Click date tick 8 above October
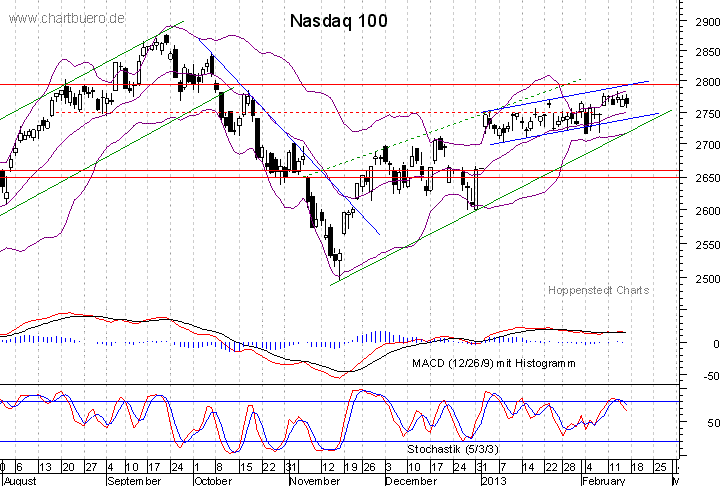The width and height of the screenshot is (723, 486). pos(219,467)
